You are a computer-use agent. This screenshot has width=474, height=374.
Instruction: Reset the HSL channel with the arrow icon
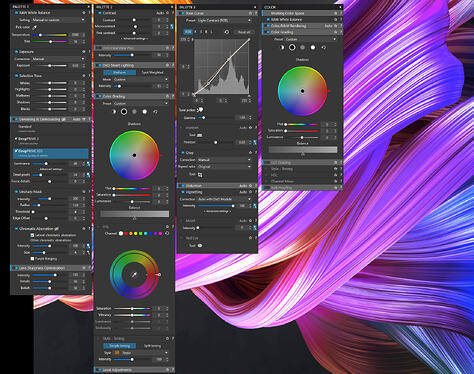167,233
